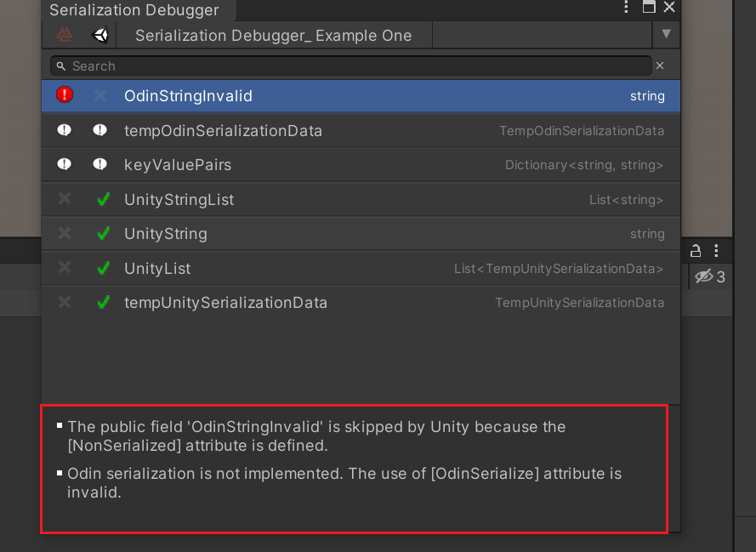
Task: Select the UnityList row
Action: point(361,269)
